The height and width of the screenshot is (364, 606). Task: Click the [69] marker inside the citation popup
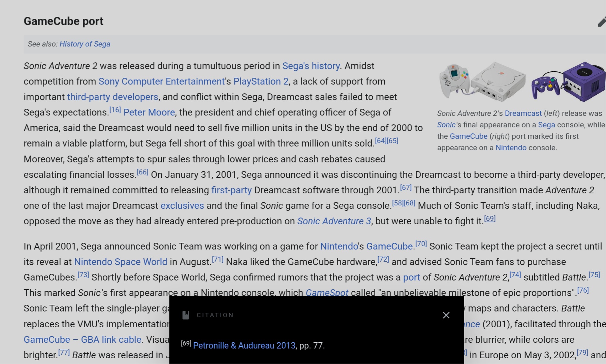pyautogui.click(x=186, y=343)
